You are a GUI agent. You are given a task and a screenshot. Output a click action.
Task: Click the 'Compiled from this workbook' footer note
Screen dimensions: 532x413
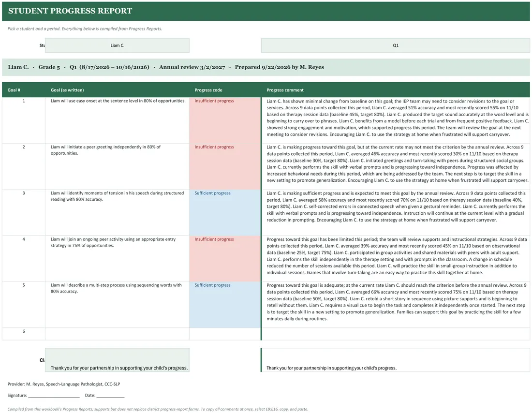158,409
